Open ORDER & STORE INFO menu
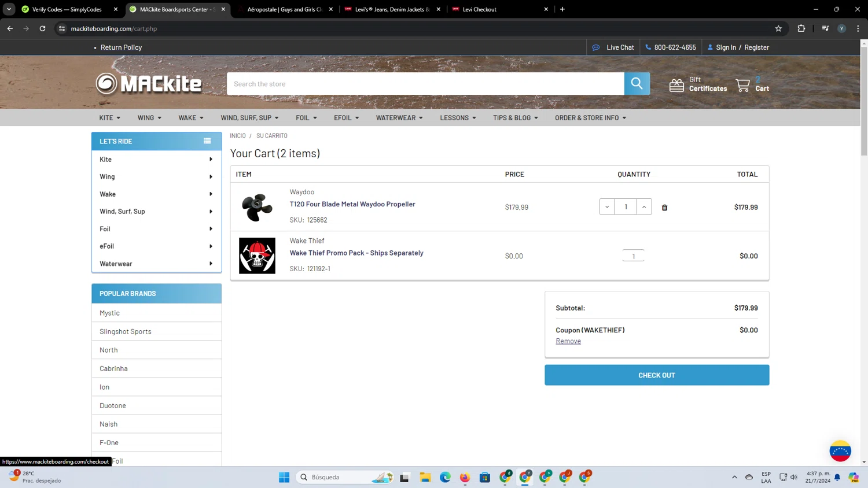Viewport: 868px width, 488px height. (x=590, y=118)
